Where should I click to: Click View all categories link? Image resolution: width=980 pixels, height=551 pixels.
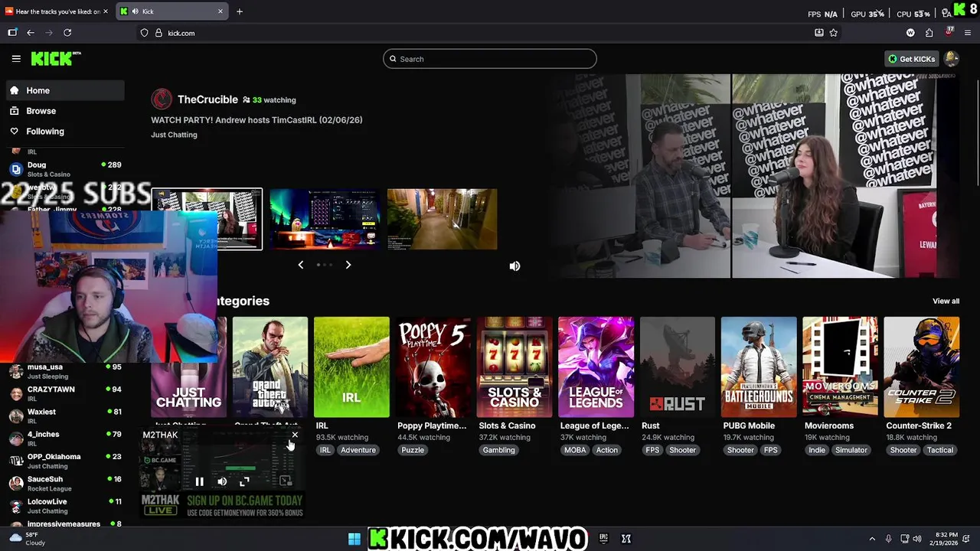tap(946, 301)
